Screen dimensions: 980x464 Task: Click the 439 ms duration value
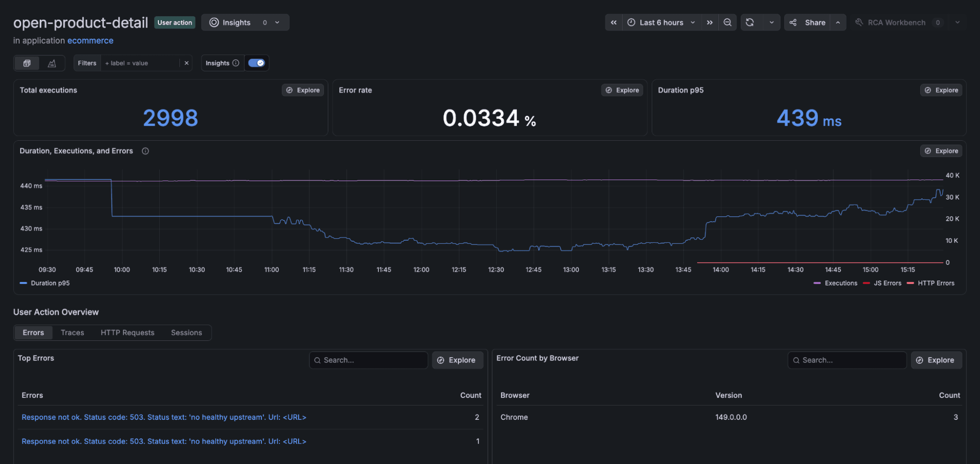point(809,118)
